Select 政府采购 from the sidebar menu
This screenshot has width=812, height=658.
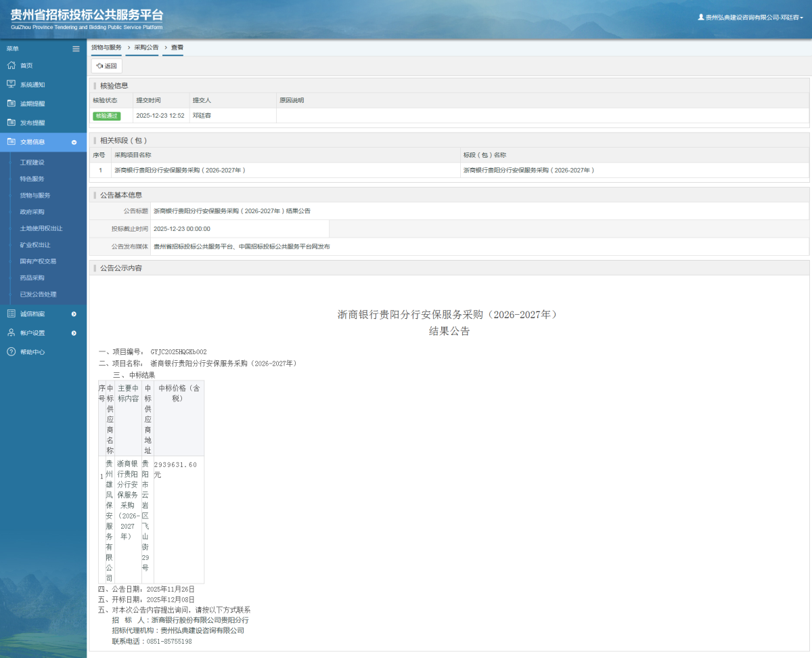point(32,211)
